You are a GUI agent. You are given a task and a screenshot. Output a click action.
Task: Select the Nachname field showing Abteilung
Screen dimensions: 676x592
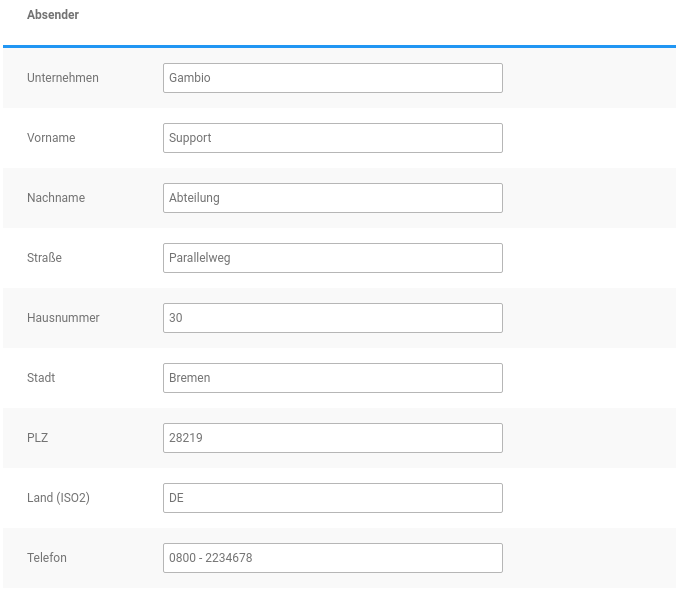pyautogui.click(x=332, y=198)
